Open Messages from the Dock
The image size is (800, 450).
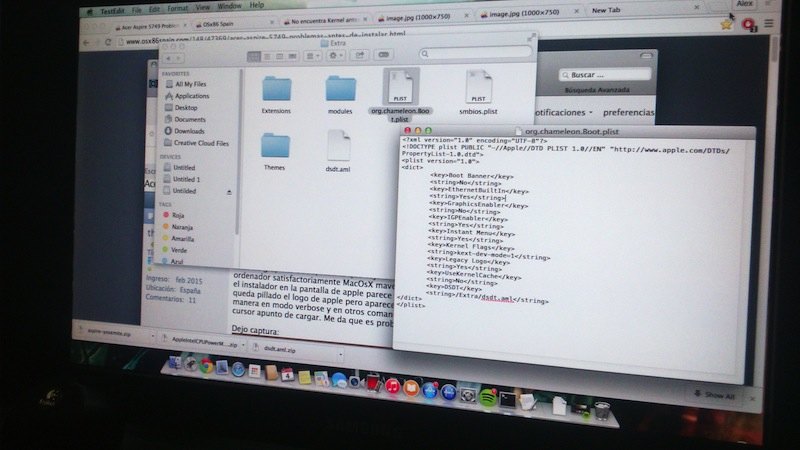pyautogui.click(x=338, y=380)
